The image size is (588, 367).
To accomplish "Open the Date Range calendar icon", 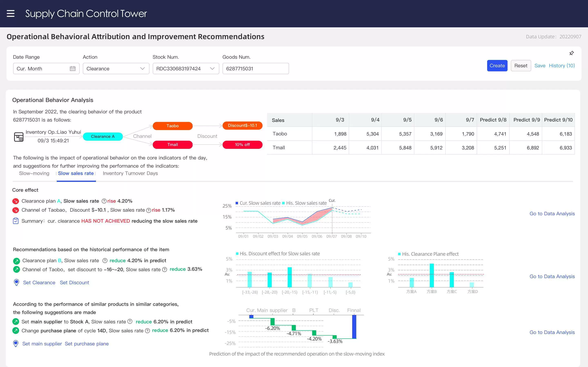I will (x=72, y=69).
